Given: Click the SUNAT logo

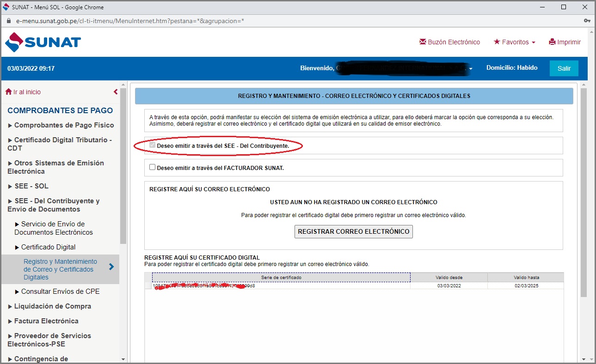Looking at the screenshot, I should [x=43, y=42].
